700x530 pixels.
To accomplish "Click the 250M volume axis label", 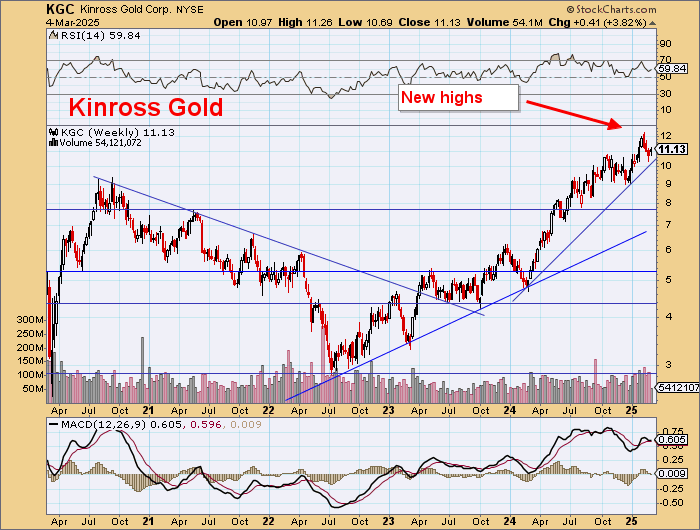I will 30,334.
